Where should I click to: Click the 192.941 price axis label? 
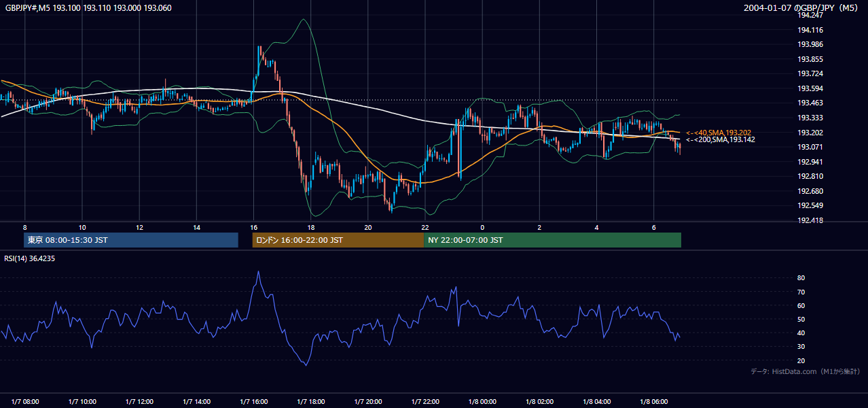(810, 162)
